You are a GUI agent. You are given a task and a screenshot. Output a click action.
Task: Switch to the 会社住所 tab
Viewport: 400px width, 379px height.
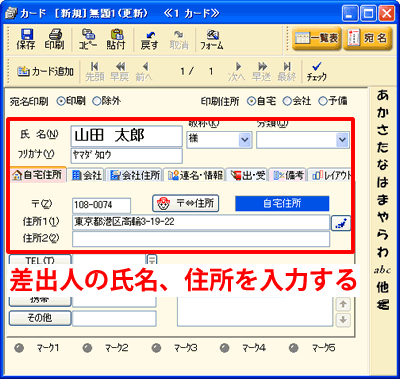click(x=135, y=175)
